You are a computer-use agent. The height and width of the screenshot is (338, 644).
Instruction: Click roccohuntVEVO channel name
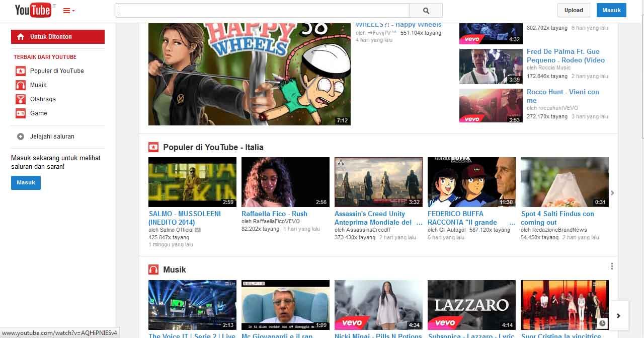558,108
